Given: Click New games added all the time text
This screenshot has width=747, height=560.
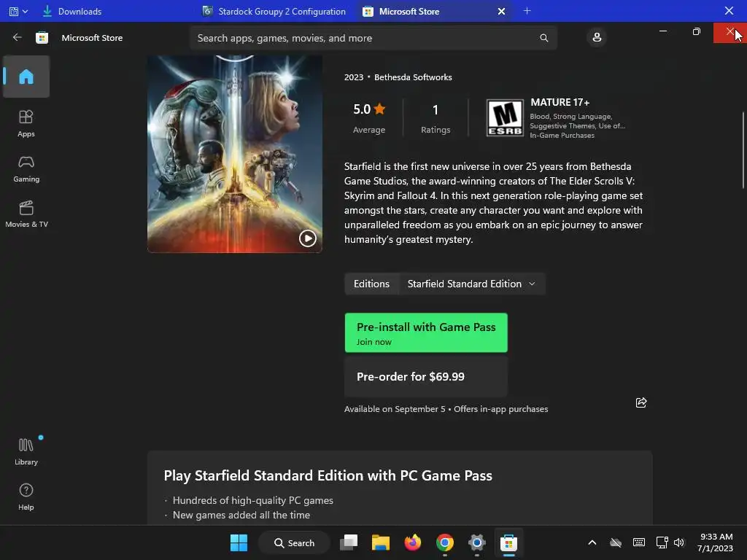Looking at the screenshot, I should pos(241,516).
